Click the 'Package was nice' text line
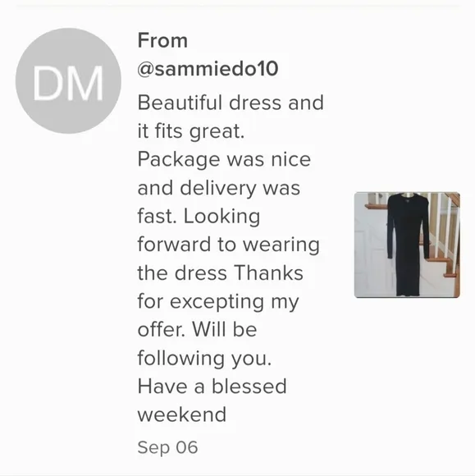 224,159
